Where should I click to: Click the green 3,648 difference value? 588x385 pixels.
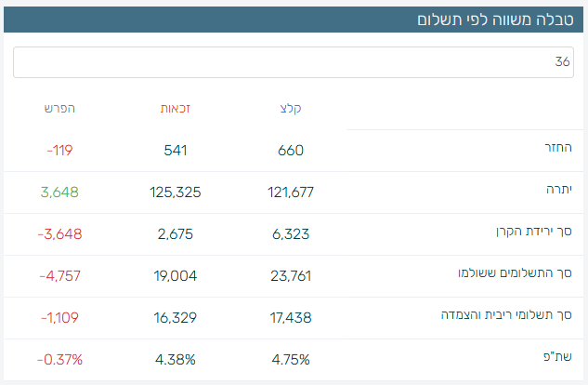[59, 192]
